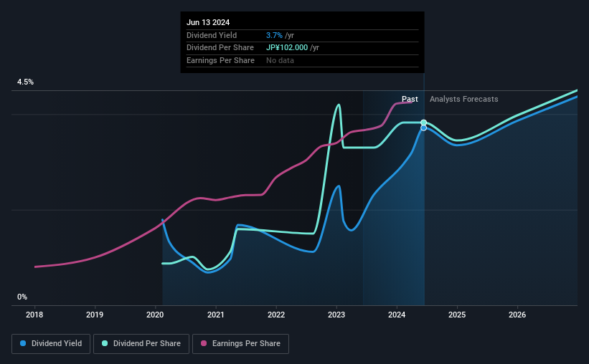
Task: Click the 2020 x-axis label
Action: coord(155,315)
